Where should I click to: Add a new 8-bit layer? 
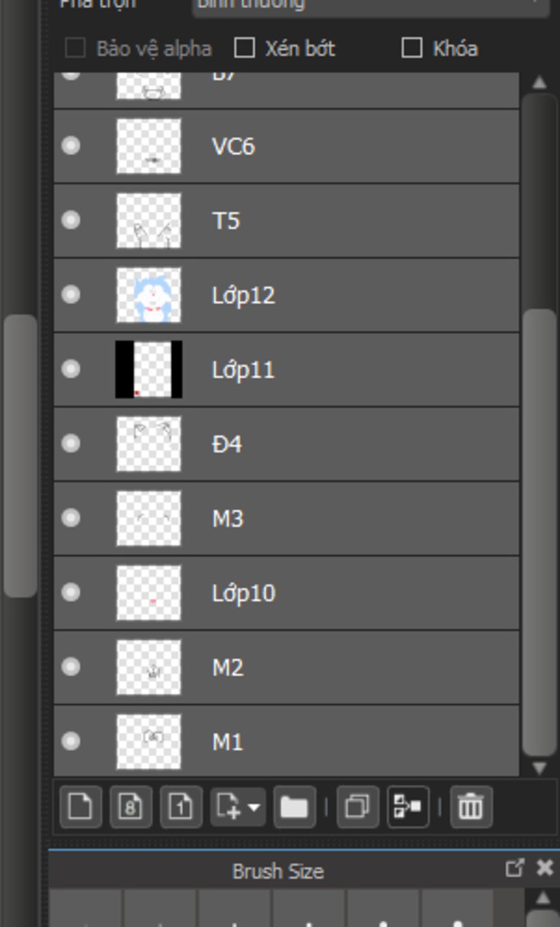131,807
